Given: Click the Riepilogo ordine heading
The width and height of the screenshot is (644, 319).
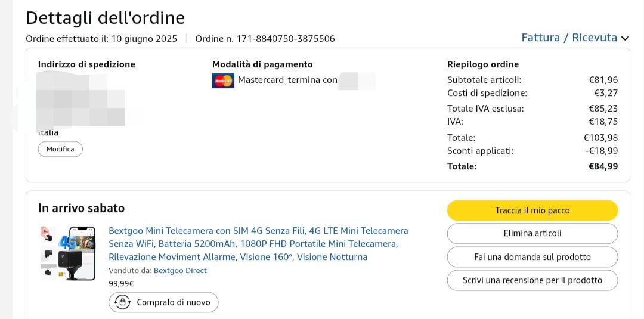Looking at the screenshot, I should click(482, 64).
